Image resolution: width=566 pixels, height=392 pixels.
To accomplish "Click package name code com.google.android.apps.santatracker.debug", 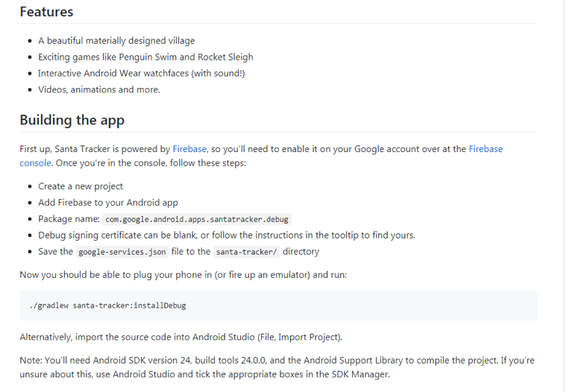I will pos(197,219).
